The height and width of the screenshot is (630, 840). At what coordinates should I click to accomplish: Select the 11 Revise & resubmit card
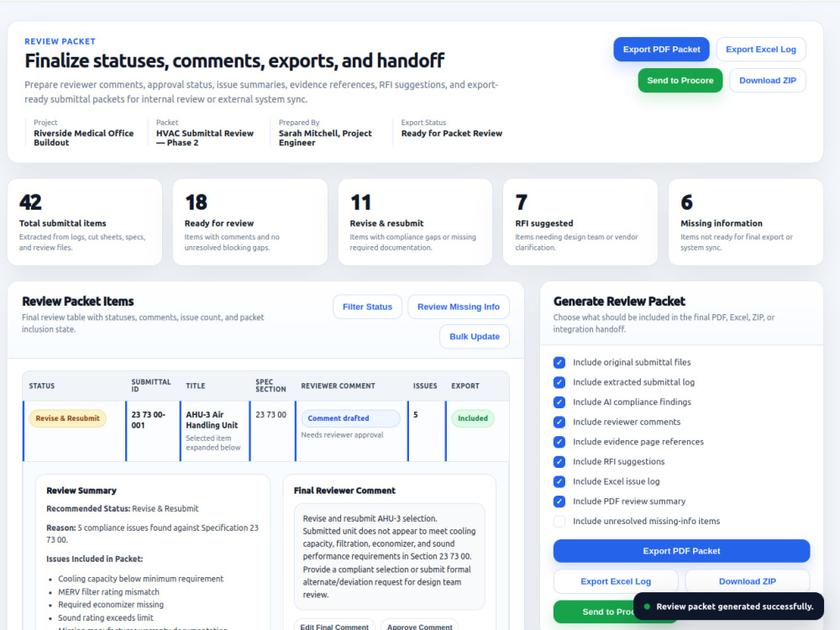click(415, 222)
